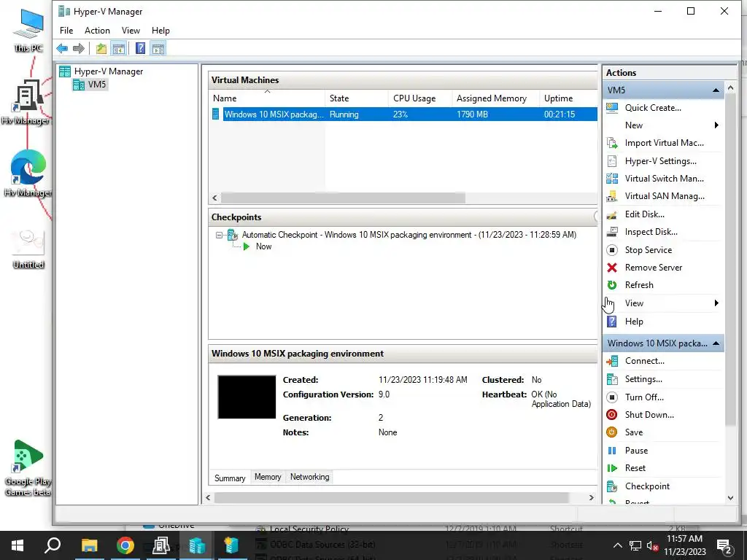
Task: Select the Now checkpoint entry
Action: tap(263, 246)
